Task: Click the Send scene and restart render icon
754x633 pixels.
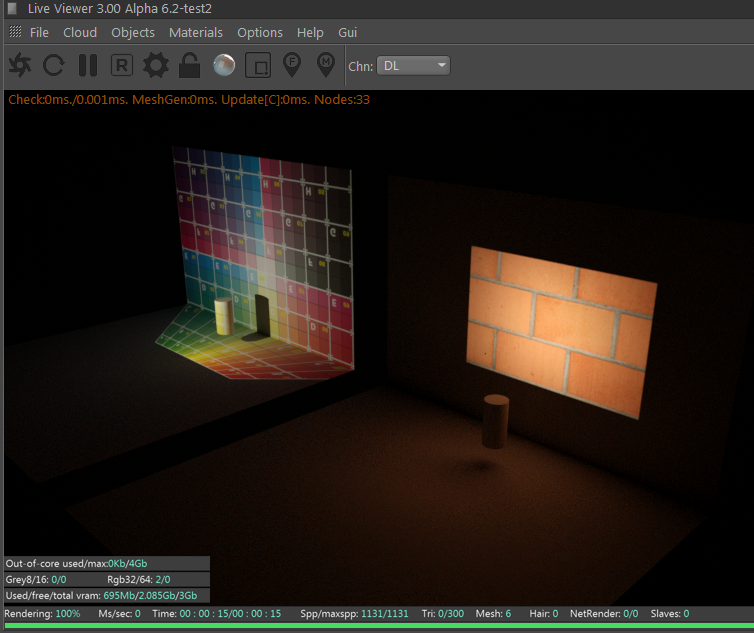Action: click(x=20, y=66)
